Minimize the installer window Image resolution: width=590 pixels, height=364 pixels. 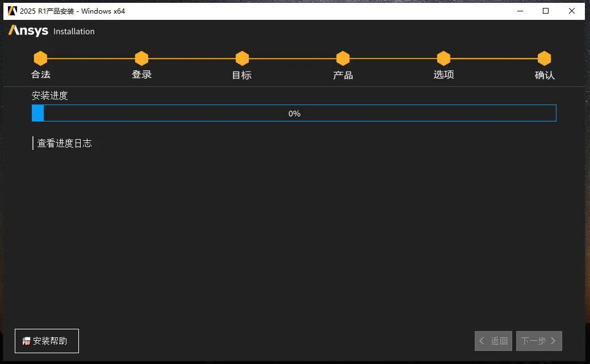(x=520, y=11)
